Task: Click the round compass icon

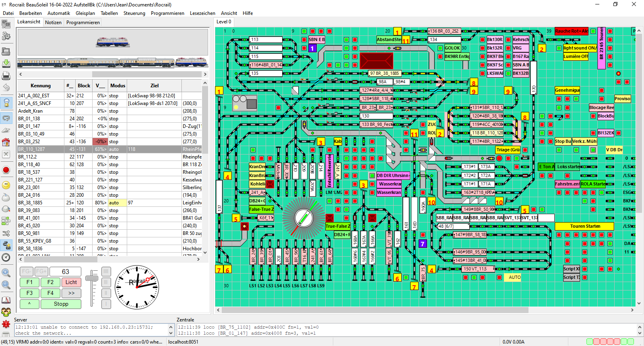Action: 6,257
